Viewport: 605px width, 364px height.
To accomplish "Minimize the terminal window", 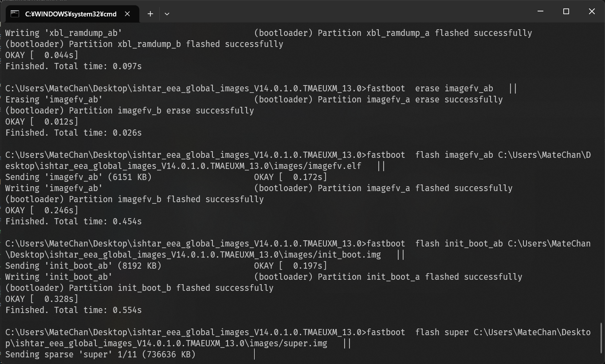I will point(540,12).
